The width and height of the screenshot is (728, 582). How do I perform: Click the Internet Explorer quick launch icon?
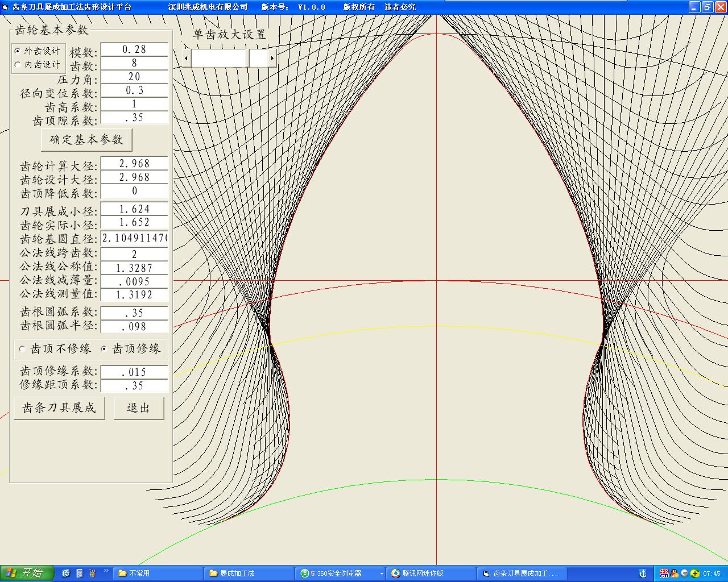click(x=66, y=573)
